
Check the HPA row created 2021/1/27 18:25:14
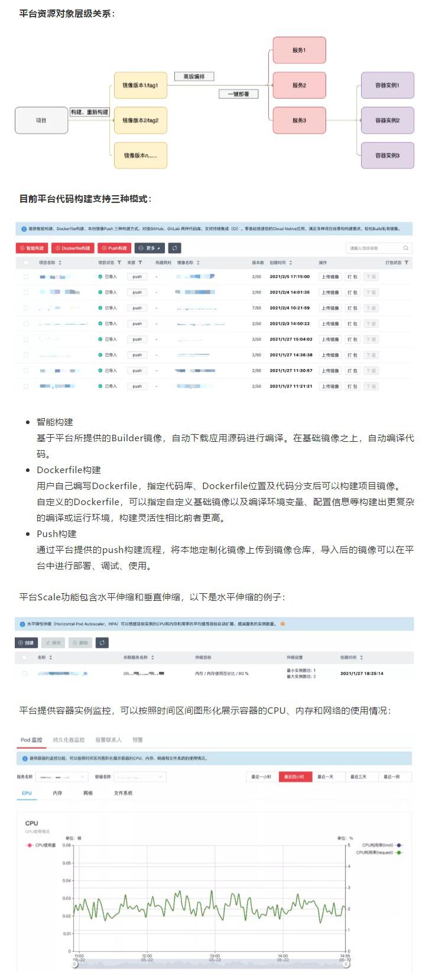tap(24, 674)
